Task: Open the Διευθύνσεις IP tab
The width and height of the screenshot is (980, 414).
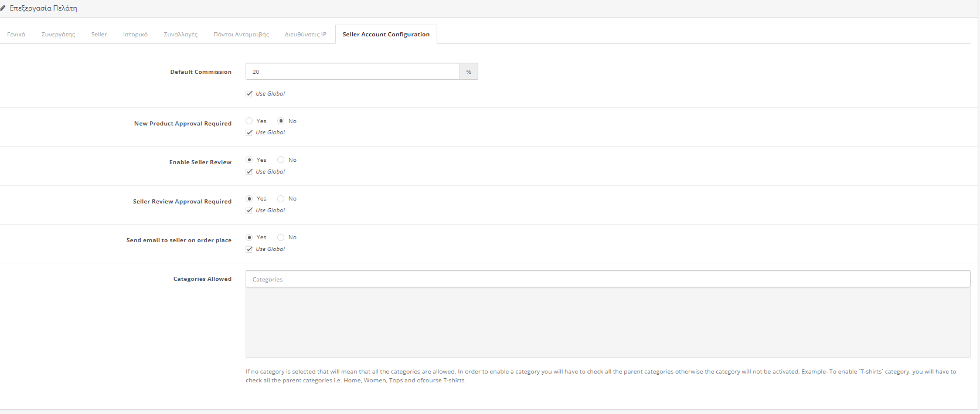Action: coord(306,35)
